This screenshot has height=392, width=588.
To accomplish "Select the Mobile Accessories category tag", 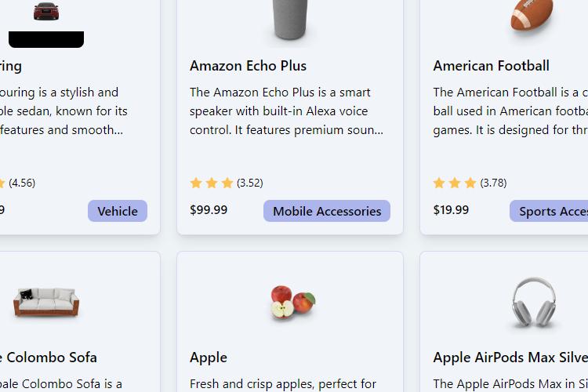I will click(x=327, y=211).
